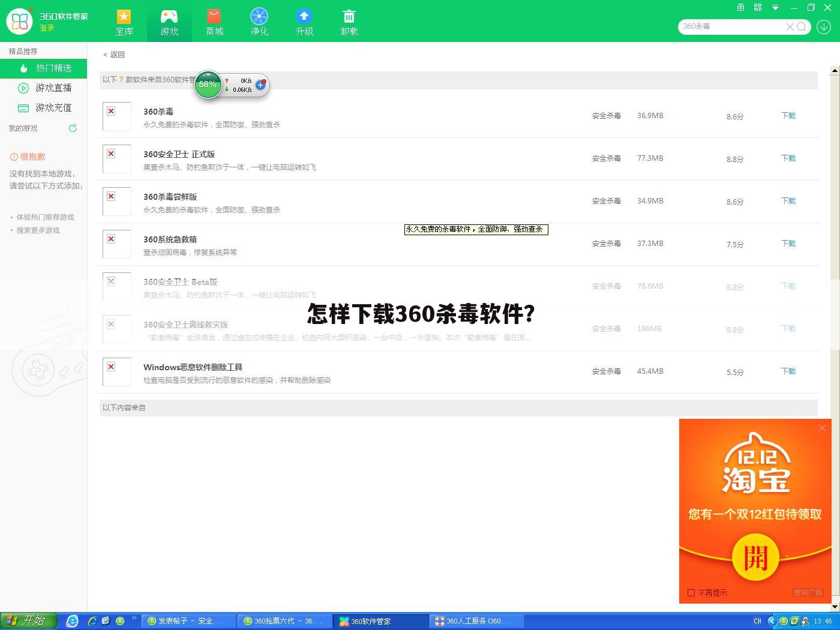Switch to 360抢票六代 taskbar window
This screenshot has width=840, height=630.
click(x=284, y=621)
